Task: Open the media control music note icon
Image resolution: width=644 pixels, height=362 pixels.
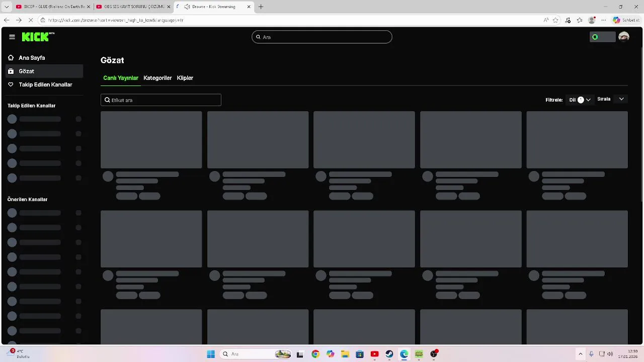Action: (x=568, y=20)
